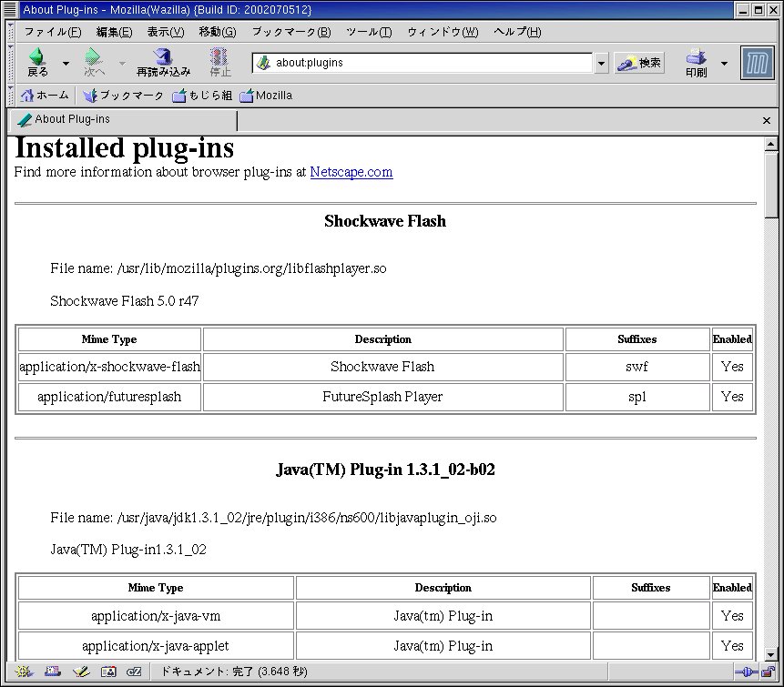The height and width of the screenshot is (687, 784).
Task: Open the もじら組 bookmark folder
Action: pos(202,96)
